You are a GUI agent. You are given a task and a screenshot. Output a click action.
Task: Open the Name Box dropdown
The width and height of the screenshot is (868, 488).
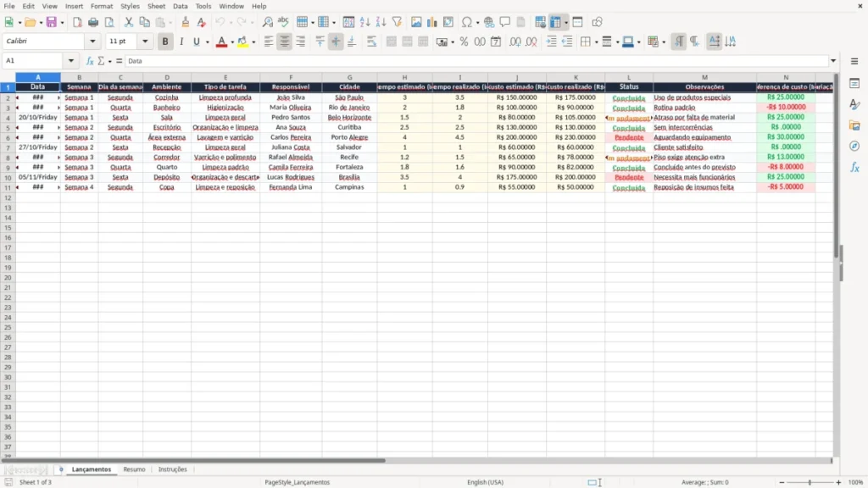point(71,61)
